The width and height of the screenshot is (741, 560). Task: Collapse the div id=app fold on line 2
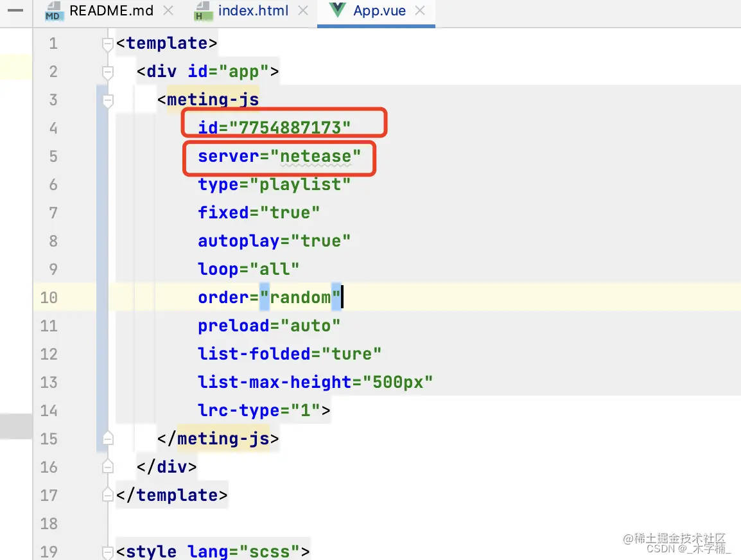(x=108, y=73)
